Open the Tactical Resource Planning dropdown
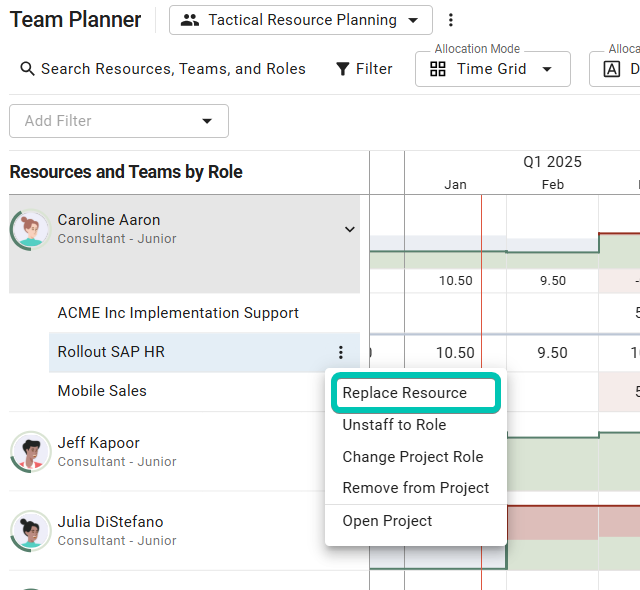640x590 pixels. tap(300, 20)
